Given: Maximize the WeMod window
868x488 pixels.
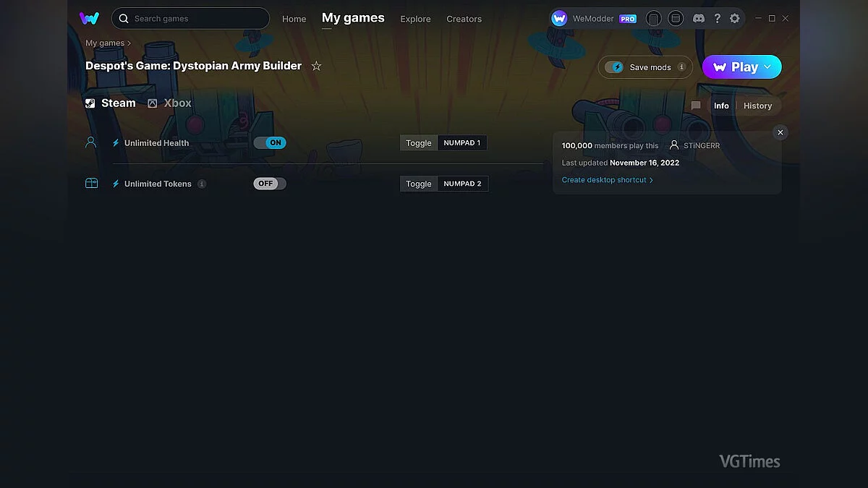Looking at the screenshot, I should coord(772,18).
